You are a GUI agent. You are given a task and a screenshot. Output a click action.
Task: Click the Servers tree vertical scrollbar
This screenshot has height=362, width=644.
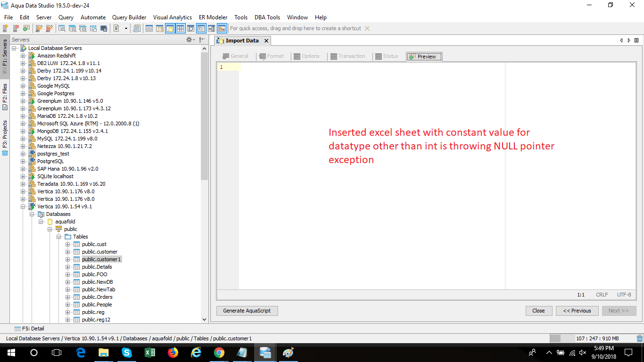[x=204, y=115]
